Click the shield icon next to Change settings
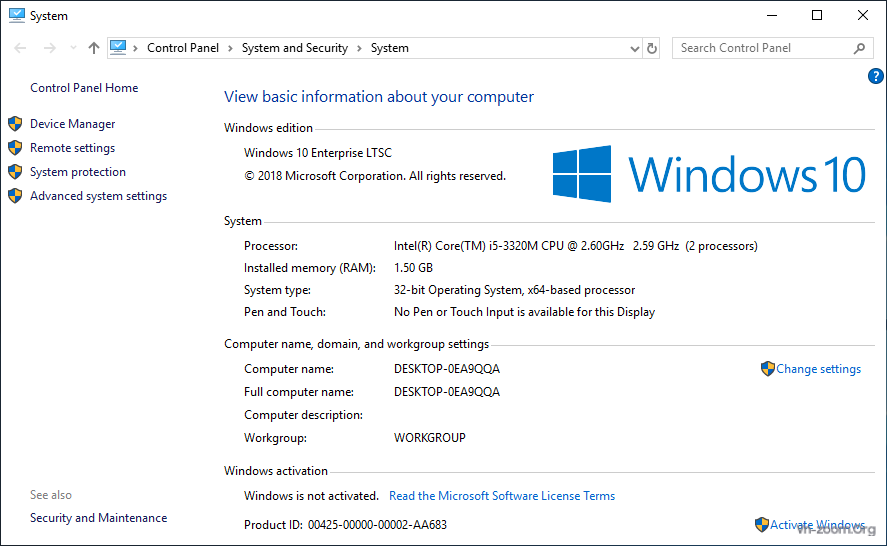The height and width of the screenshot is (546, 887). pos(768,369)
